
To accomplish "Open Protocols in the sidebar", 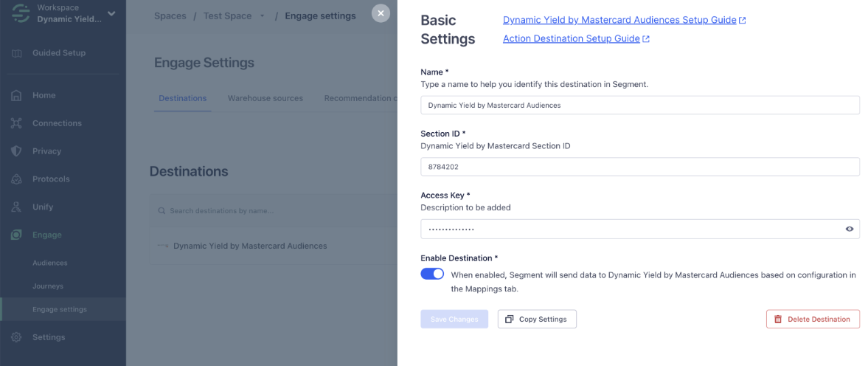I will (51, 179).
